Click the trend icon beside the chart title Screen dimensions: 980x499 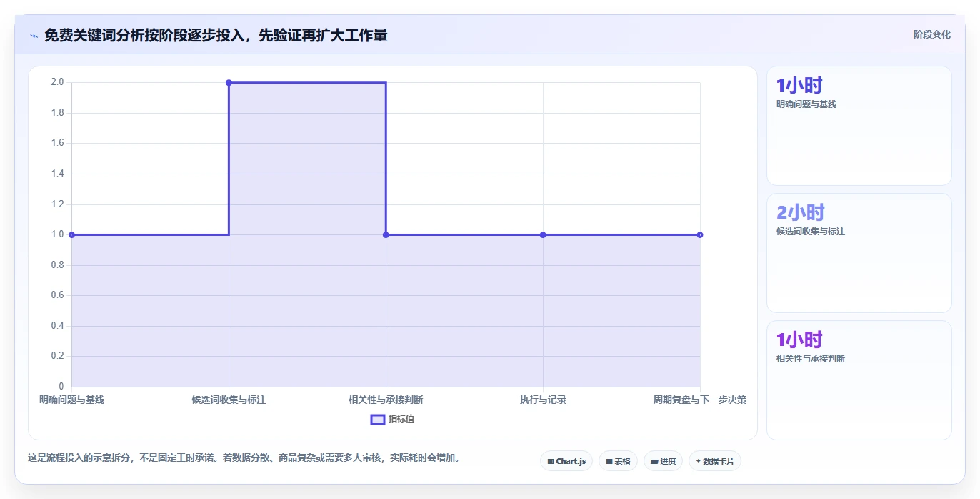[x=34, y=36]
